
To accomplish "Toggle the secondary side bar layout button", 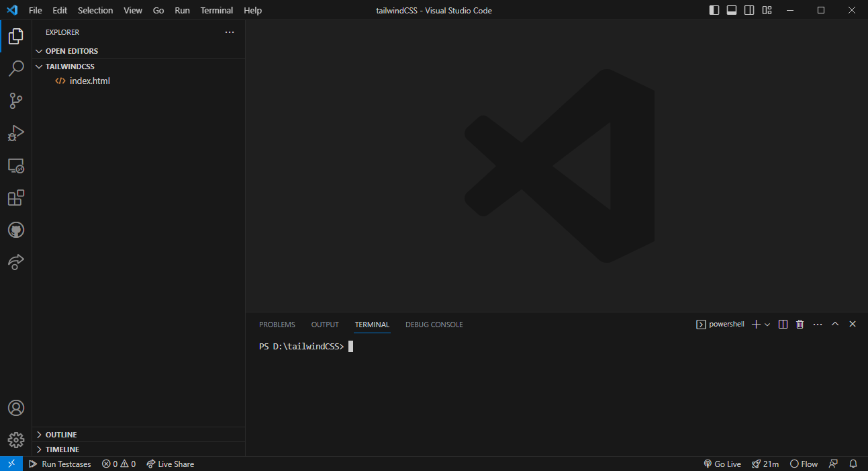I will coord(749,10).
